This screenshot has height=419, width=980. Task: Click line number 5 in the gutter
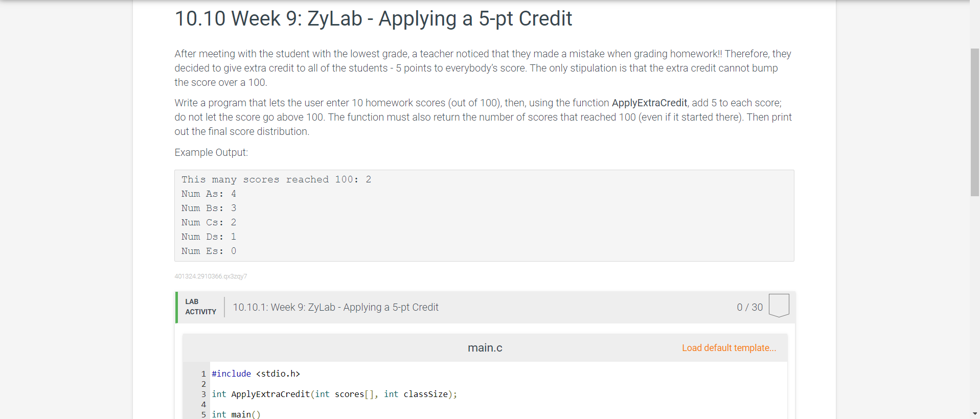pos(203,414)
